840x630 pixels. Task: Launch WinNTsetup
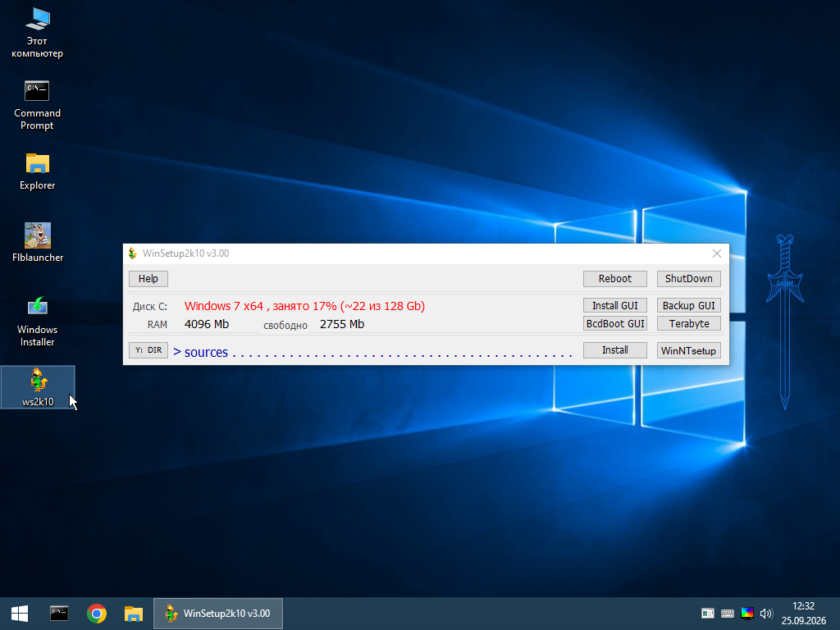pyautogui.click(x=689, y=350)
